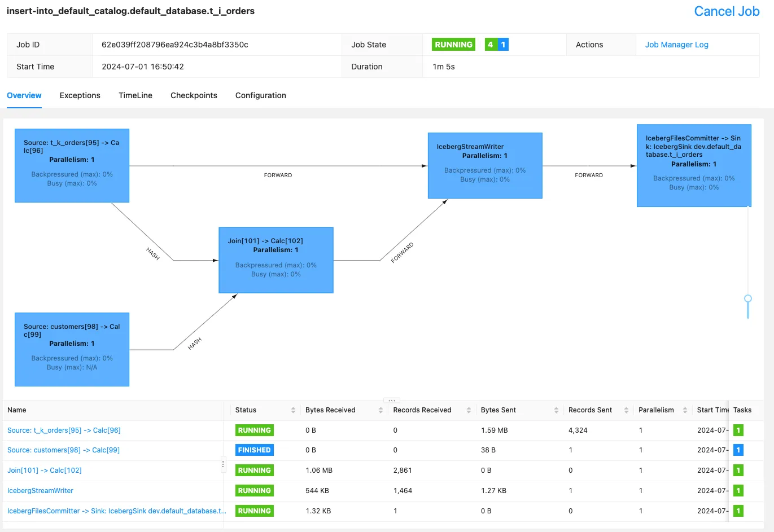The height and width of the screenshot is (532, 774).
Task: Click the graph zoom slider handle
Action: [748, 298]
